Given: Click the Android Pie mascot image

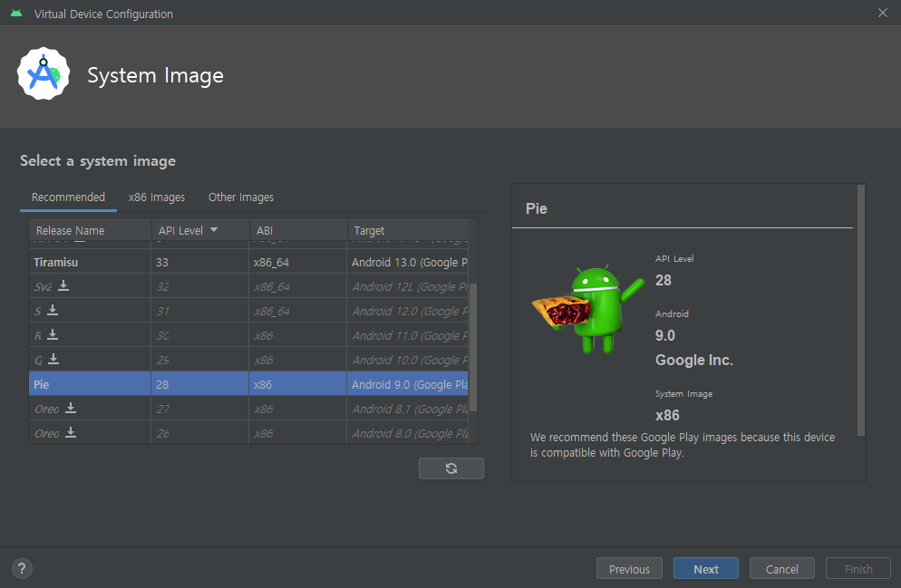Looking at the screenshot, I should [587, 308].
